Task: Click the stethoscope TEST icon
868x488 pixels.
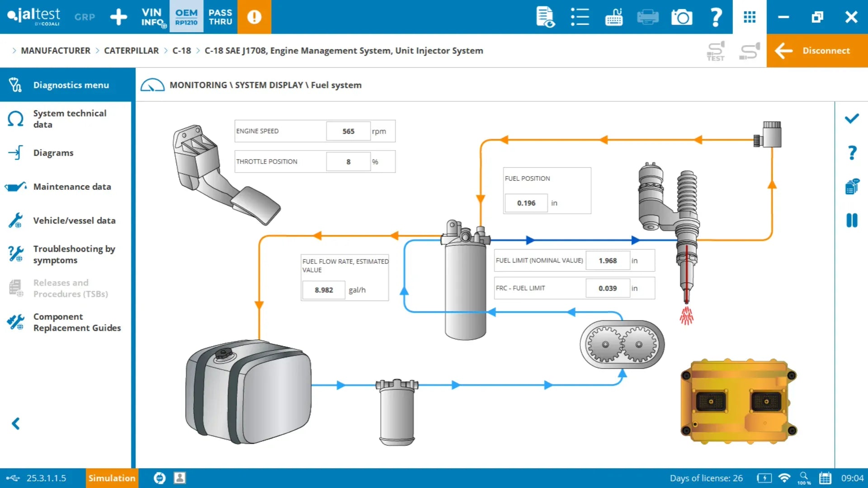Action: 716,51
